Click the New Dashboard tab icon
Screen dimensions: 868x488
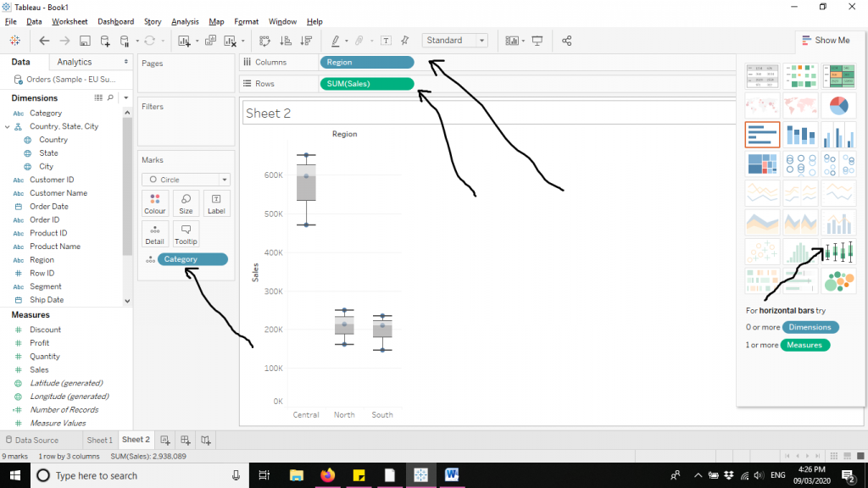pos(186,441)
